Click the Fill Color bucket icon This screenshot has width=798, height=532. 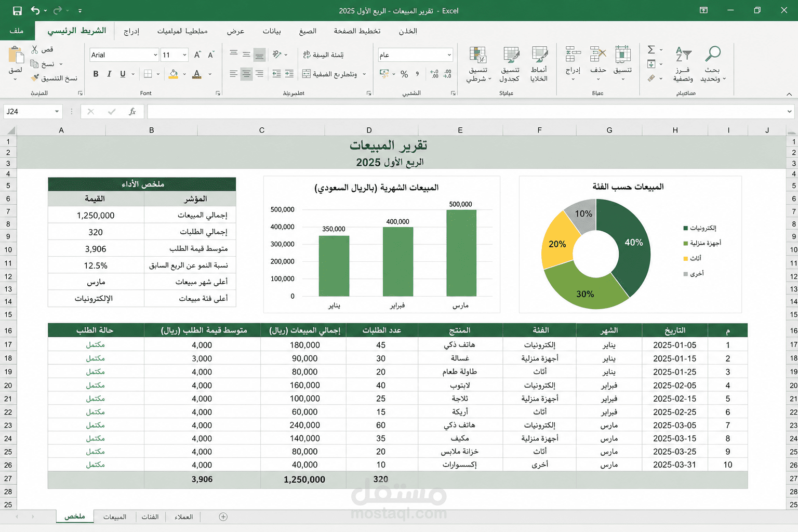coord(174,74)
